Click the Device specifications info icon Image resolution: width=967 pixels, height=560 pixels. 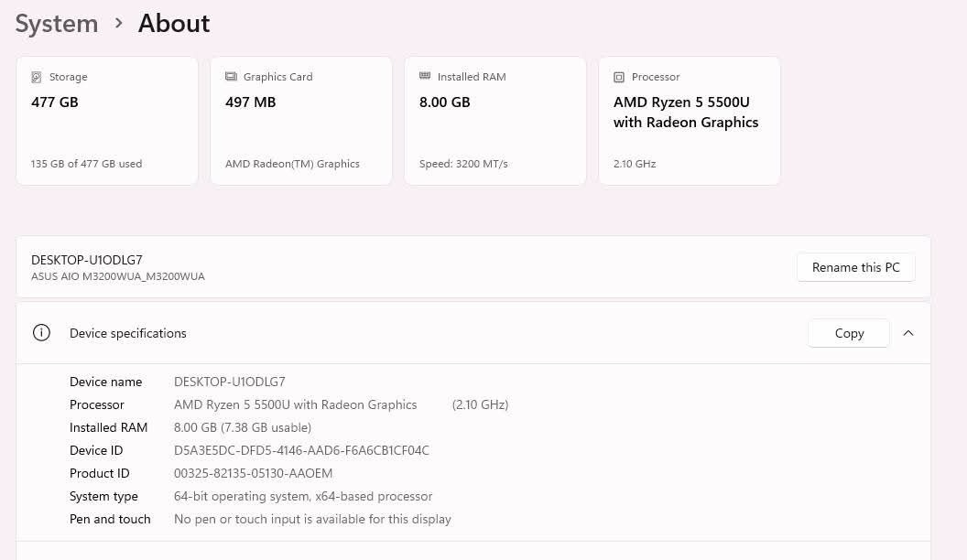pos(41,333)
